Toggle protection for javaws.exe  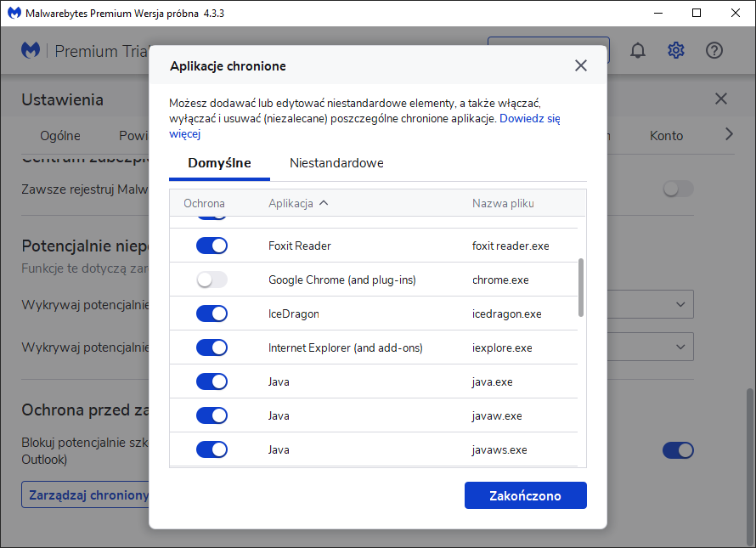click(212, 449)
